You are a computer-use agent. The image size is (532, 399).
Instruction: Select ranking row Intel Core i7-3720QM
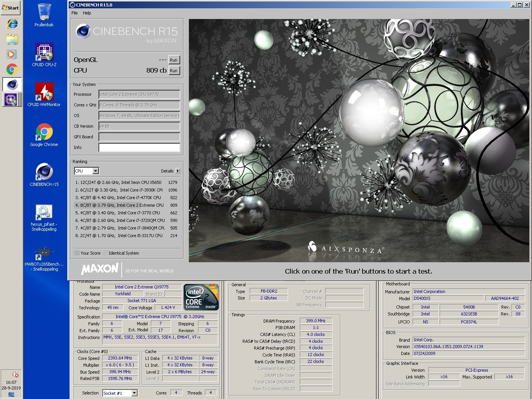click(127, 220)
